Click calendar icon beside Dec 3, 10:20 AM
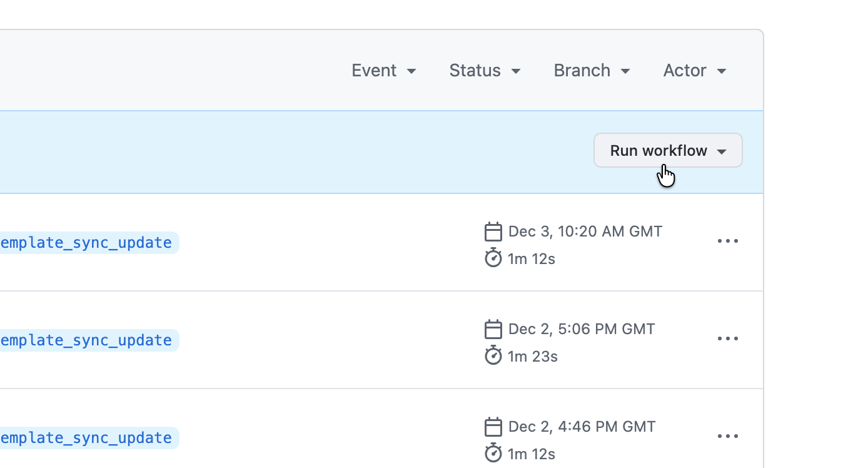This screenshot has width=868, height=468. (x=493, y=231)
